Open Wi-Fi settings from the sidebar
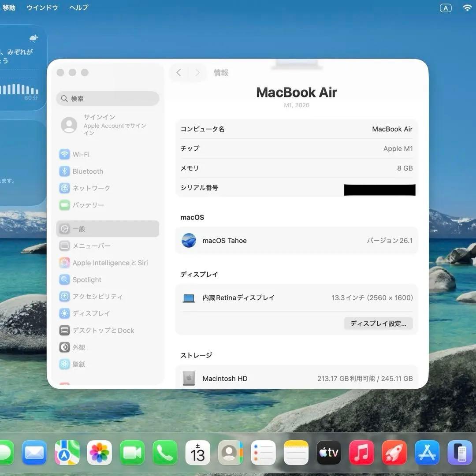The height and width of the screenshot is (476, 476). 81,154
